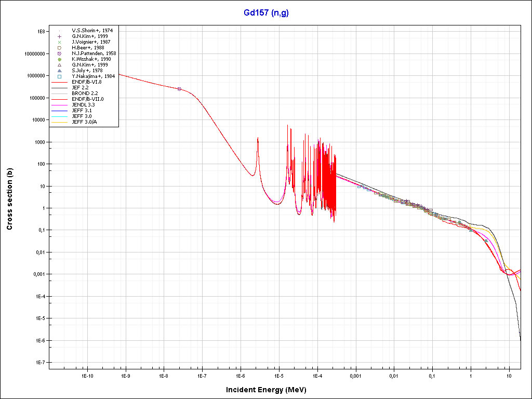The width and height of the screenshot is (532, 399).
Task: Select the JENDL 3.3 legend label
Action: click(x=83, y=104)
